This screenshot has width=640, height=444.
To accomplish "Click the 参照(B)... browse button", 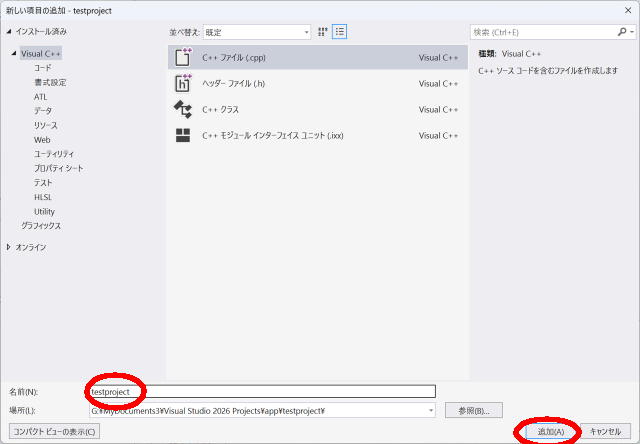I will pyautogui.click(x=473, y=411).
